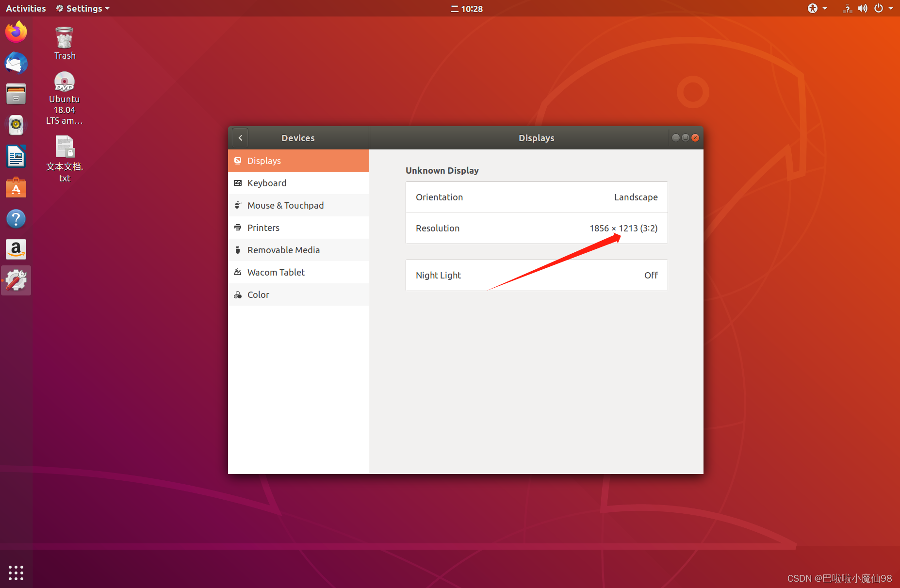The image size is (900, 588).
Task: Open the Show Applications grid button
Action: point(16,572)
